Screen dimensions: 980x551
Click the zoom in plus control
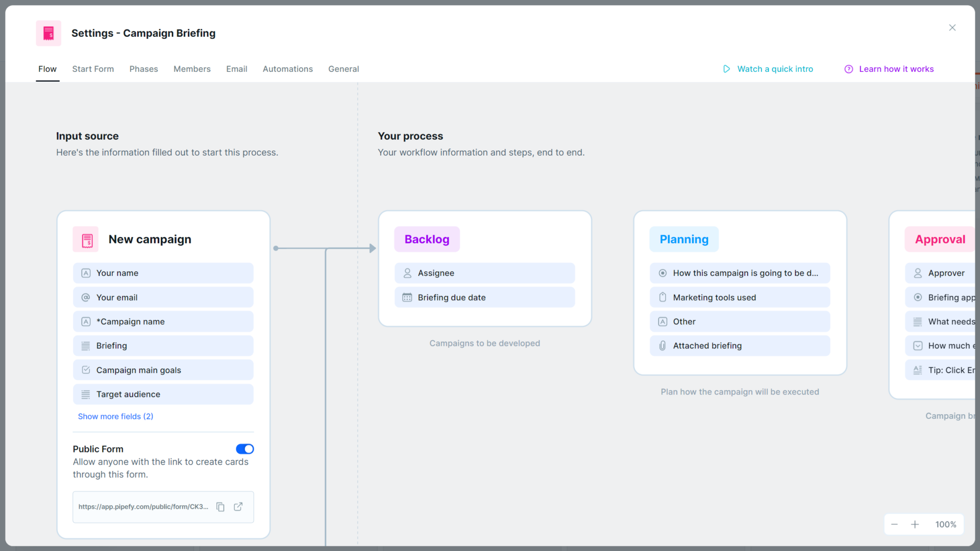[916, 524]
